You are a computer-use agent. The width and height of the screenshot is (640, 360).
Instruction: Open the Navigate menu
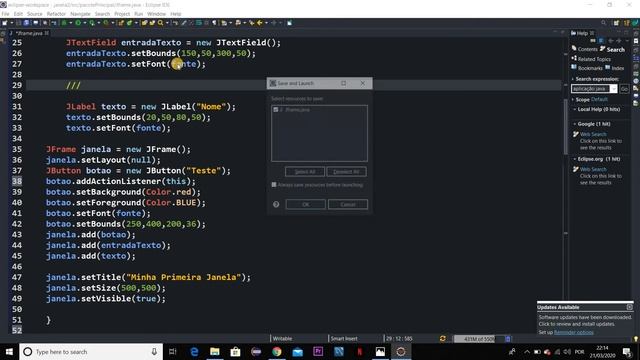tap(80, 14)
